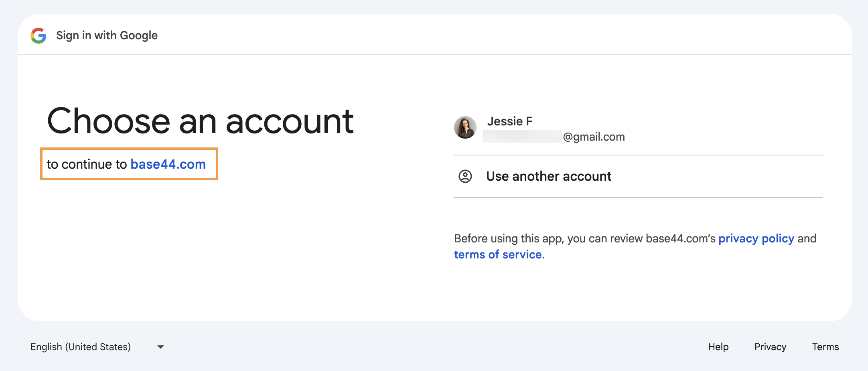Click the Sign in with Google header text
The width and height of the screenshot is (868, 371).
pos(107,36)
